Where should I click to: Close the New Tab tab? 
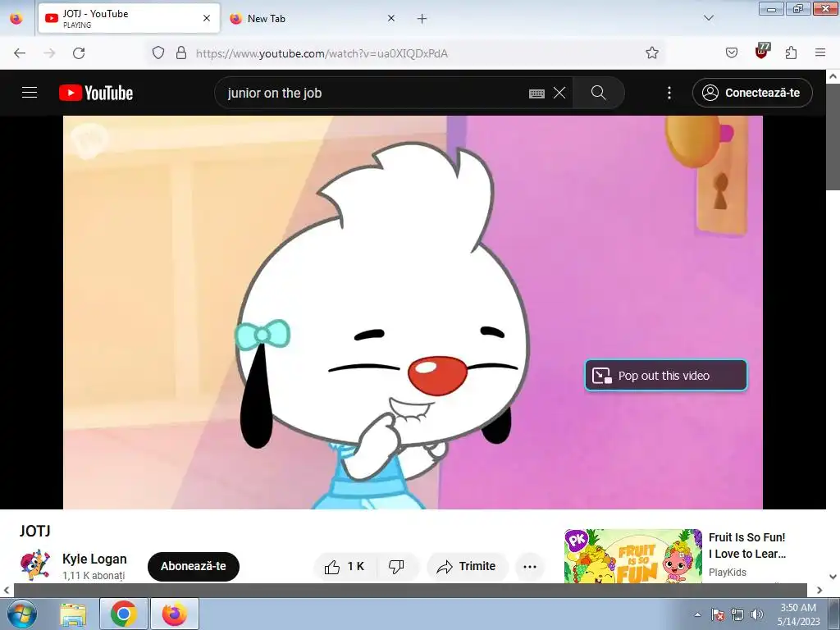(391, 18)
